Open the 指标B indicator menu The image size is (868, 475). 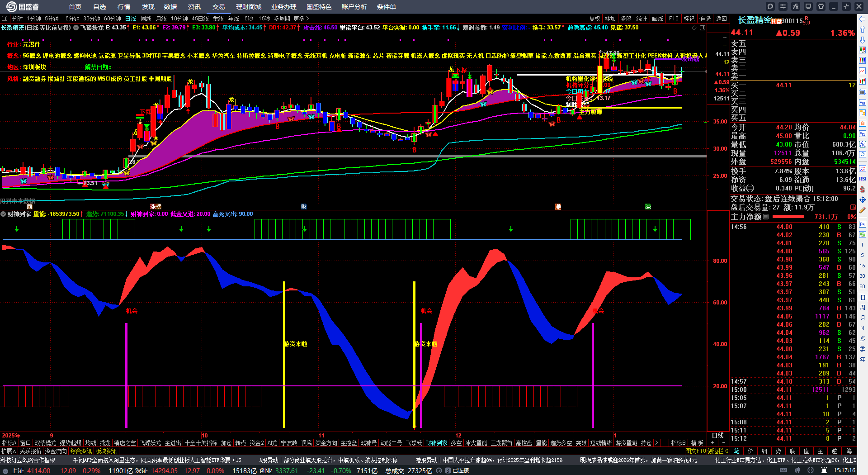click(678, 443)
